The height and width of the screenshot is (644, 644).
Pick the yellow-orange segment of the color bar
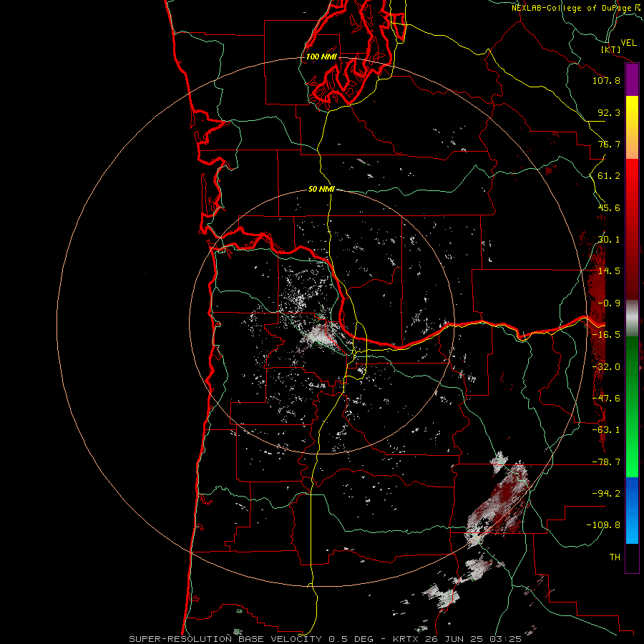632,127
